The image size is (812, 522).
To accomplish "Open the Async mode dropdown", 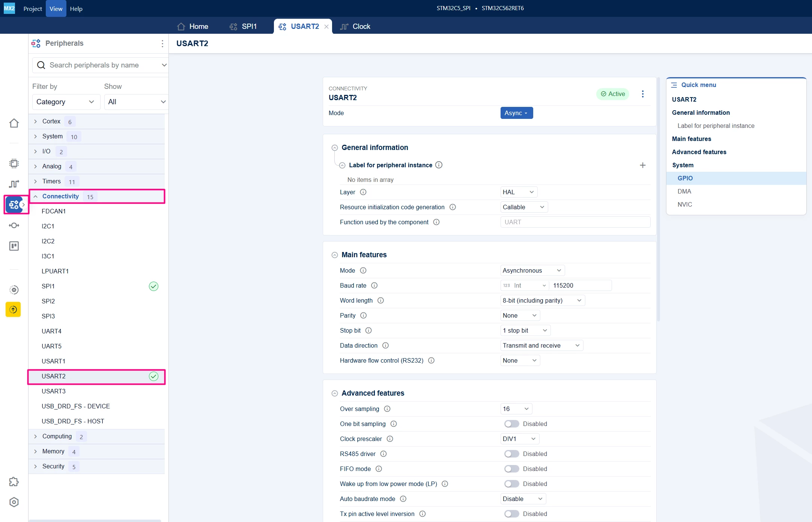I will [x=516, y=113].
